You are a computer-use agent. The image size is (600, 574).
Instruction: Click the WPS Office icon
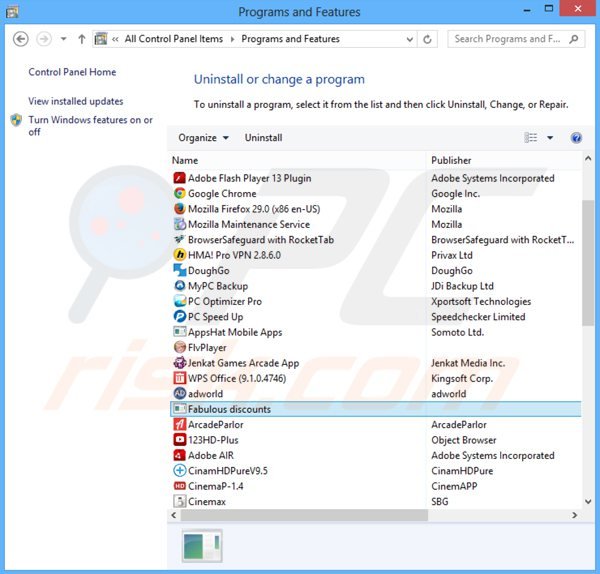click(179, 378)
